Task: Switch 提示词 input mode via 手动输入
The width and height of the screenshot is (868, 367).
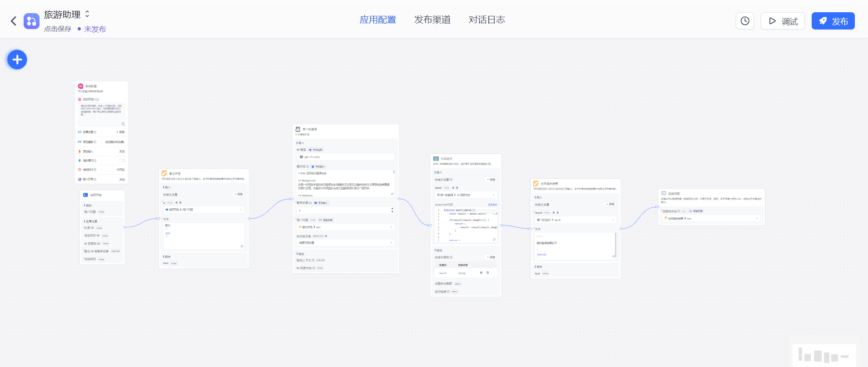Action: point(318,167)
